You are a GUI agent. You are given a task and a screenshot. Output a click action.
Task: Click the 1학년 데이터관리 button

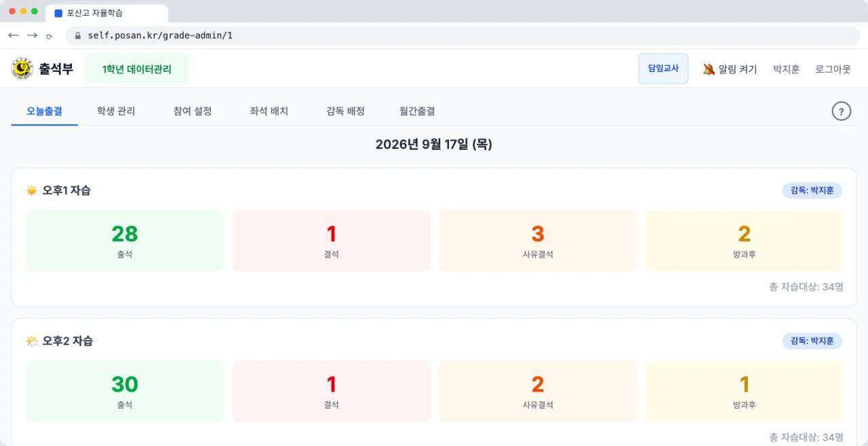pos(137,69)
